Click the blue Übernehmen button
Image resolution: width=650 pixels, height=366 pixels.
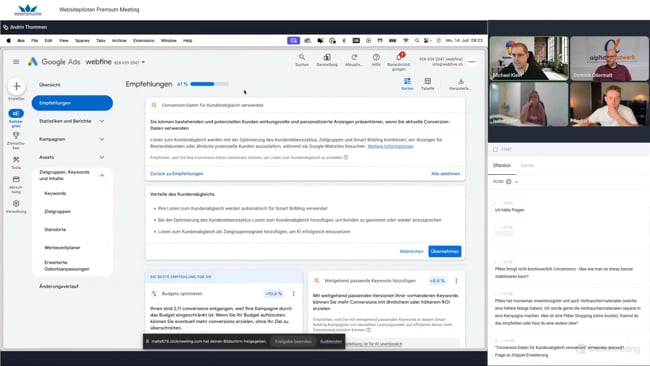pyautogui.click(x=445, y=251)
